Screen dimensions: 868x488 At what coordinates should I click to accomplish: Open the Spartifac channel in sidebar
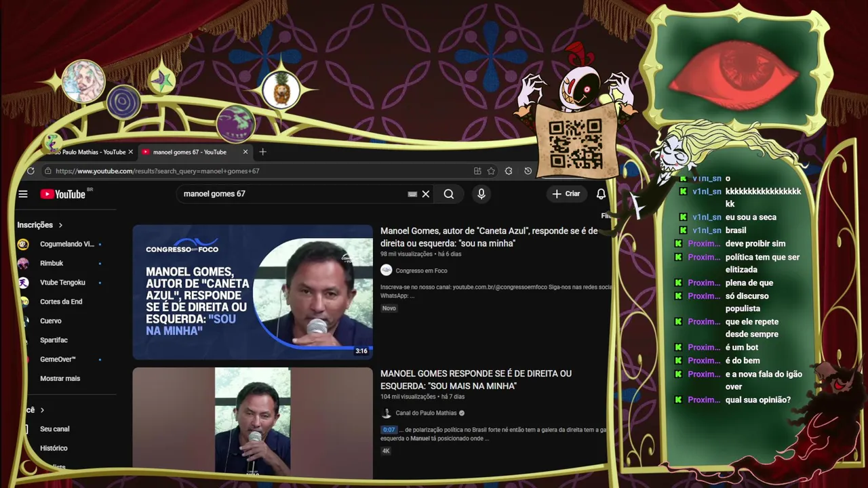[54, 340]
